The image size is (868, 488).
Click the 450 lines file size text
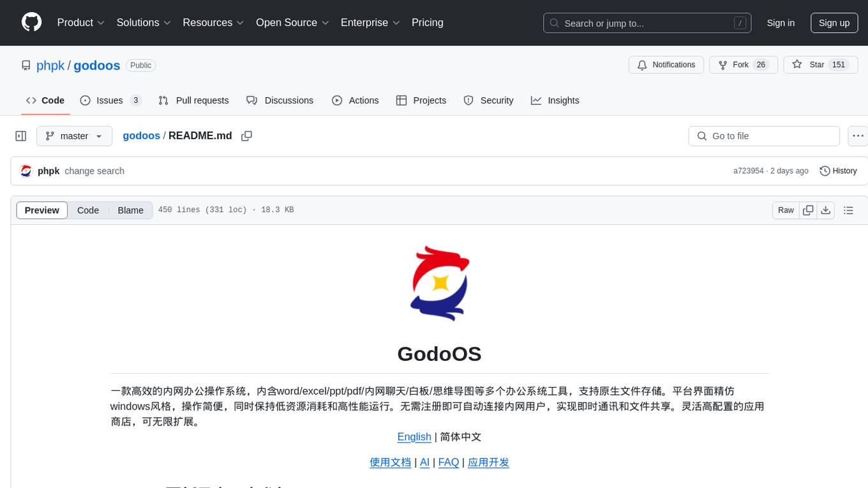click(x=226, y=210)
